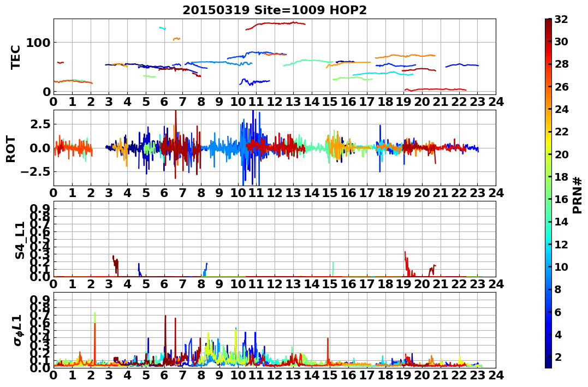Click the colorbar tick label 30
This screenshot has height=387, width=588.
[561, 41]
